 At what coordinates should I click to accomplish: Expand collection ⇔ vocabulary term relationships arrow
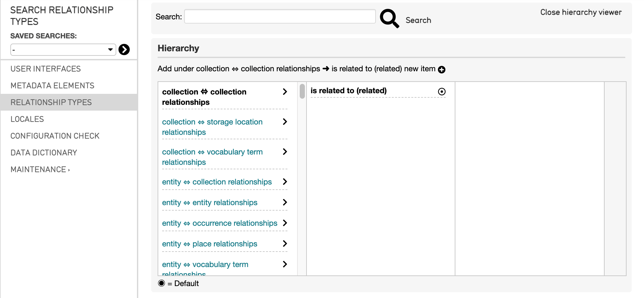[285, 152]
